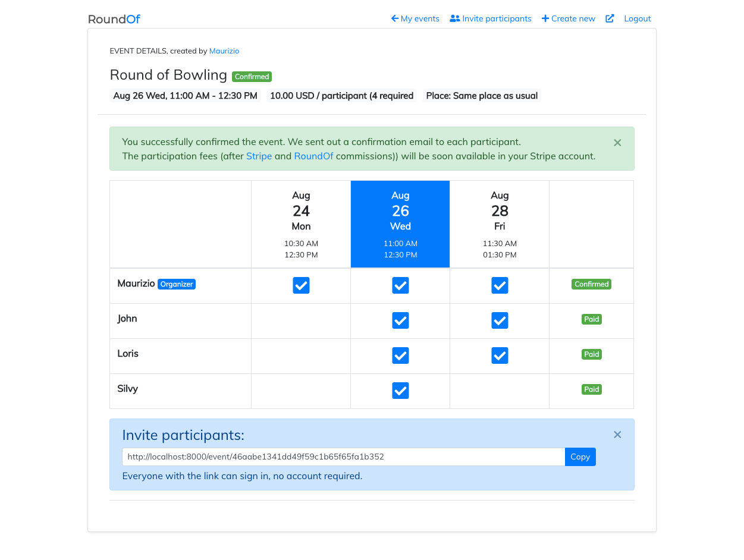Toggle Maurizio's Aug 24 checkbox
The height and width of the screenshot is (560, 744).
coord(301,286)
